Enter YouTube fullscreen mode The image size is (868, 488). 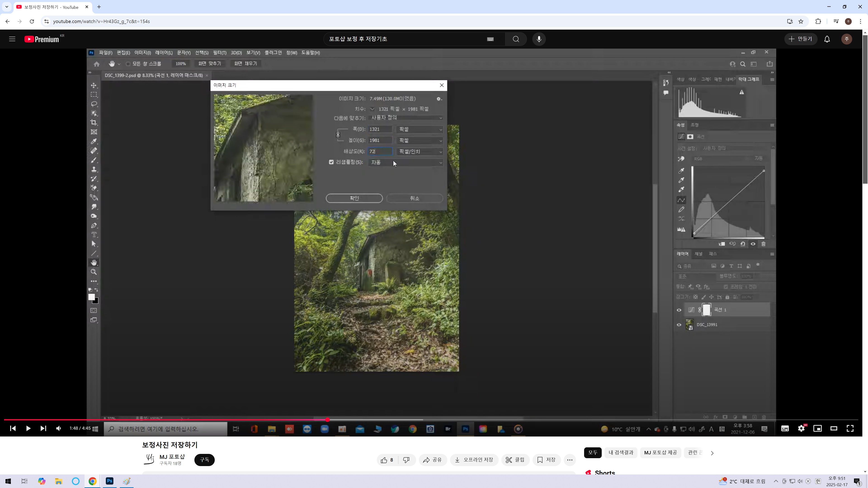(x=850, y=428)
